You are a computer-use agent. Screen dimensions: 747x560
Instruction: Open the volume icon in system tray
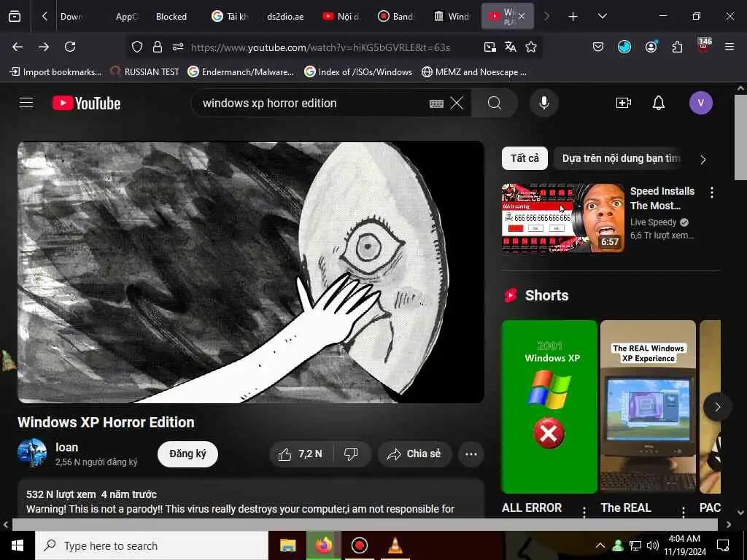[652, 545]
